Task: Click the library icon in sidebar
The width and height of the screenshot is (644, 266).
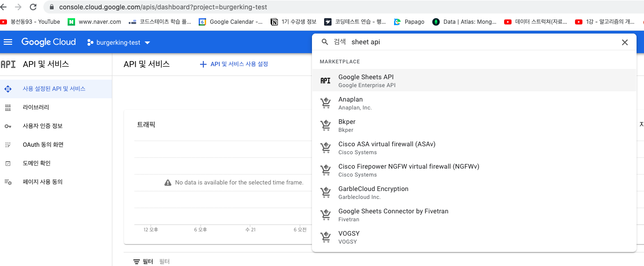Action: click(8, 108)
